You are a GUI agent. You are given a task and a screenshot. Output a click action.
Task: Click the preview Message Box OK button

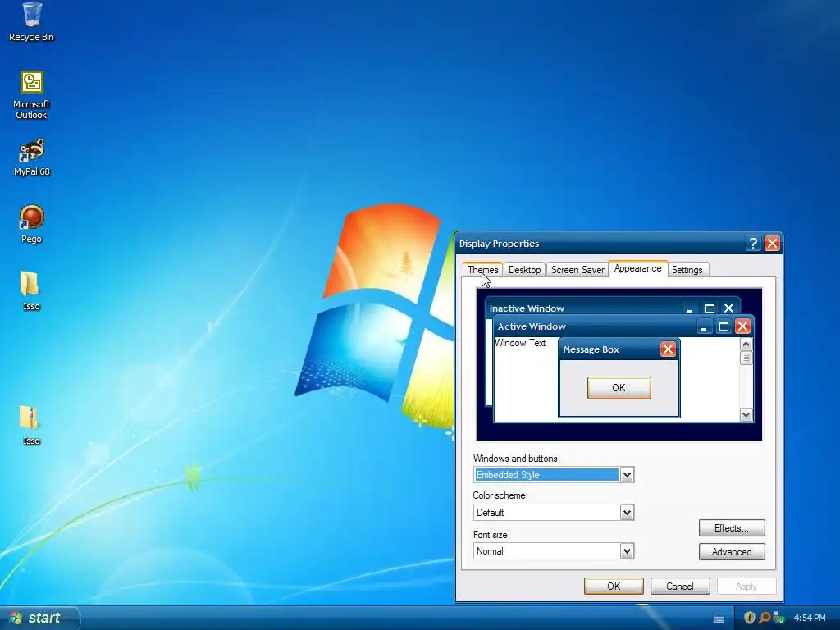619,388
